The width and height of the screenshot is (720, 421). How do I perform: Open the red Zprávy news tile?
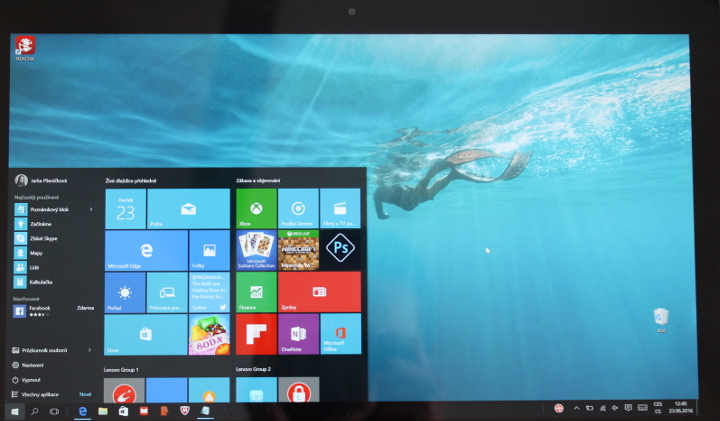pyautogui.click(x=319, y=292)
